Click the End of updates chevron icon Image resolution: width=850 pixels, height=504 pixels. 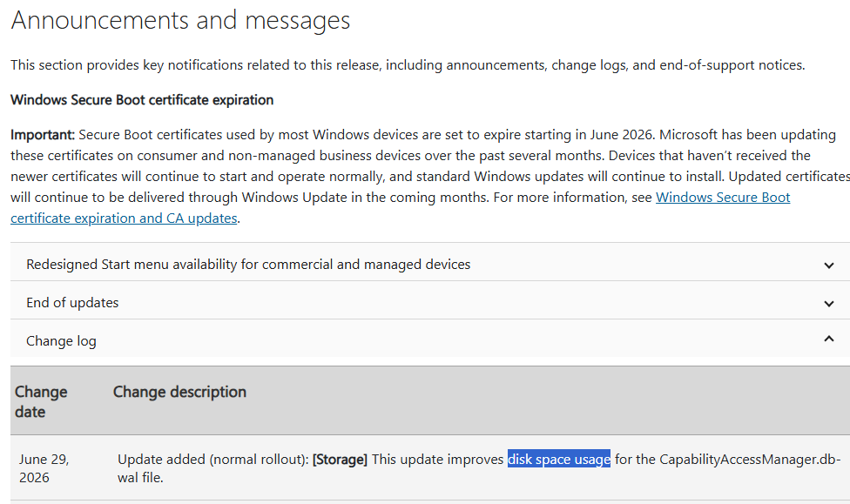coord(828,304)
